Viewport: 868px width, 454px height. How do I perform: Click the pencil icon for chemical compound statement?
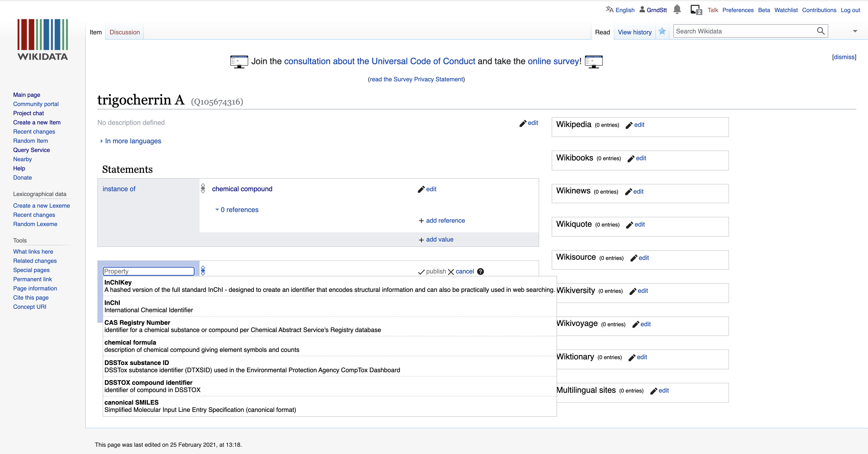[x=421, y=190]
